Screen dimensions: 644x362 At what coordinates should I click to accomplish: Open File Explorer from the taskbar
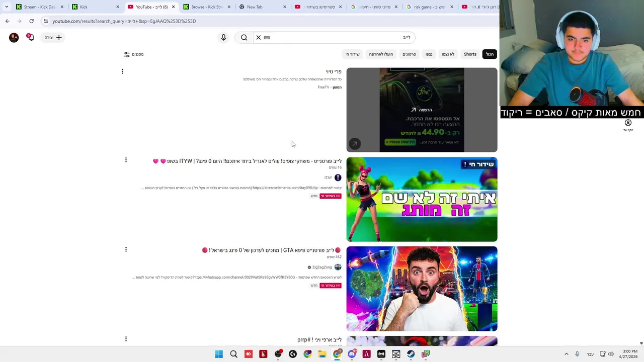(322, 354)
